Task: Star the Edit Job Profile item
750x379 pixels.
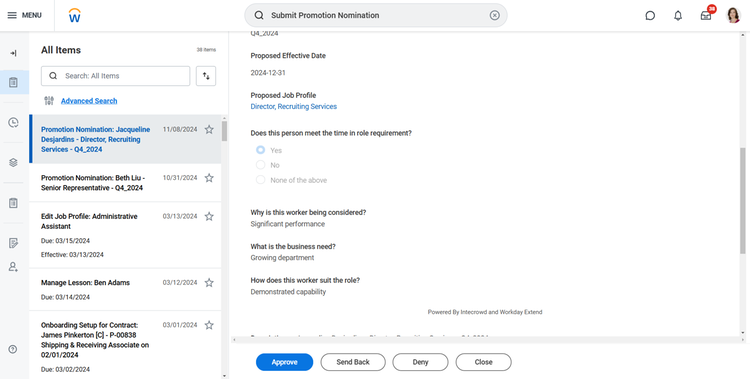Action: coord(209,216)
